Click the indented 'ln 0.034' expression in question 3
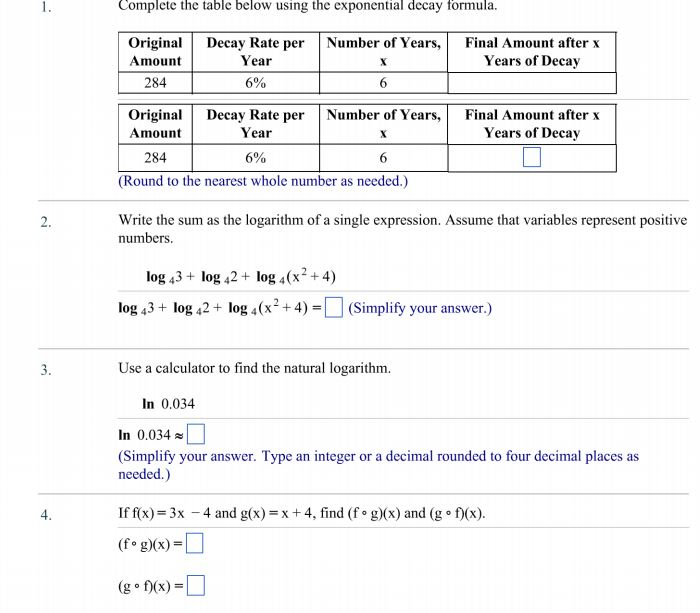The width and height of the screenshot is (700, 613). point(168,404)
